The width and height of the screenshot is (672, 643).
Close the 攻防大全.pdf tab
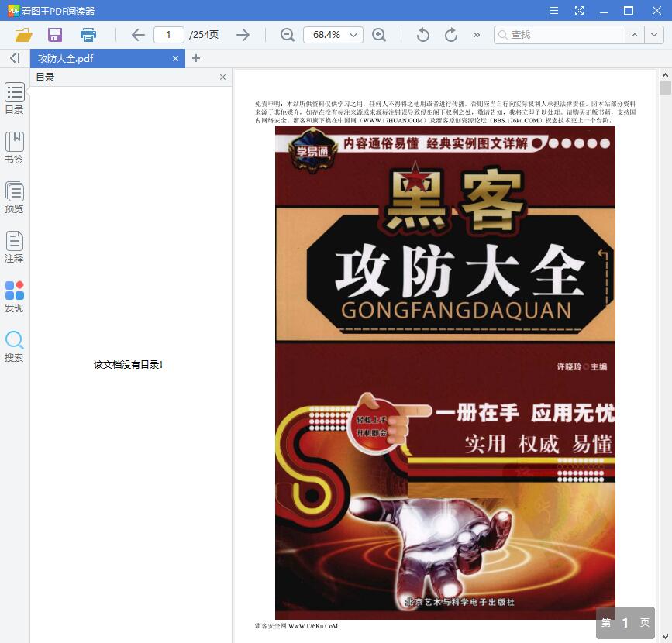point(175,59)
